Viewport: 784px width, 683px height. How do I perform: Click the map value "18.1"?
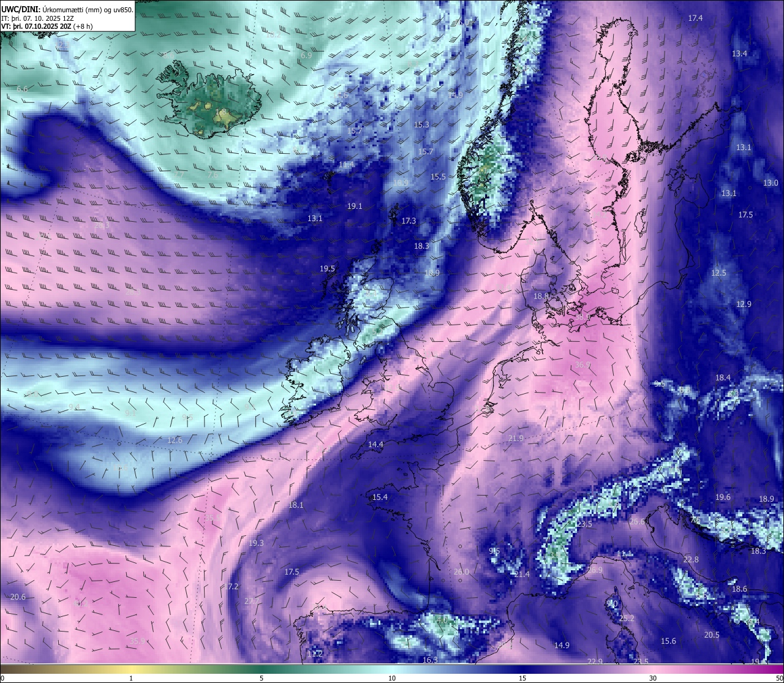click(x=296, y=505)
